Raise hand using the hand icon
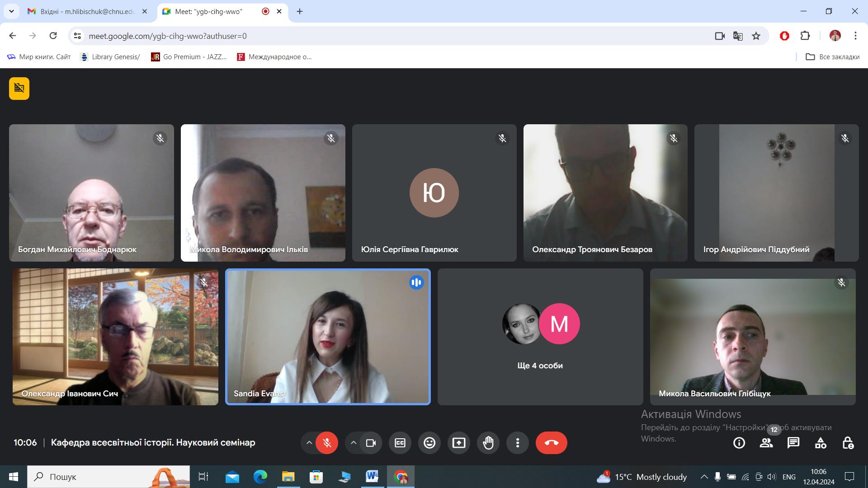Viewport: 868px width, 488px height. point(488,443)
